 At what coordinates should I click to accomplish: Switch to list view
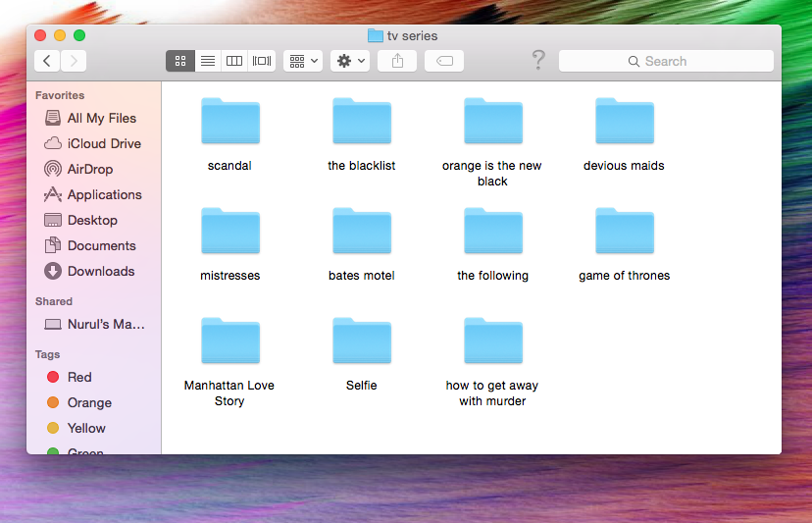click(x=208, y=61)
